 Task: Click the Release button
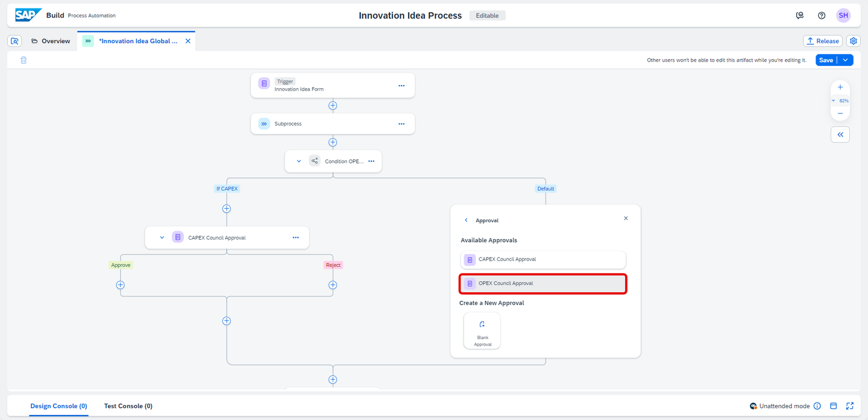click(823, 41)
